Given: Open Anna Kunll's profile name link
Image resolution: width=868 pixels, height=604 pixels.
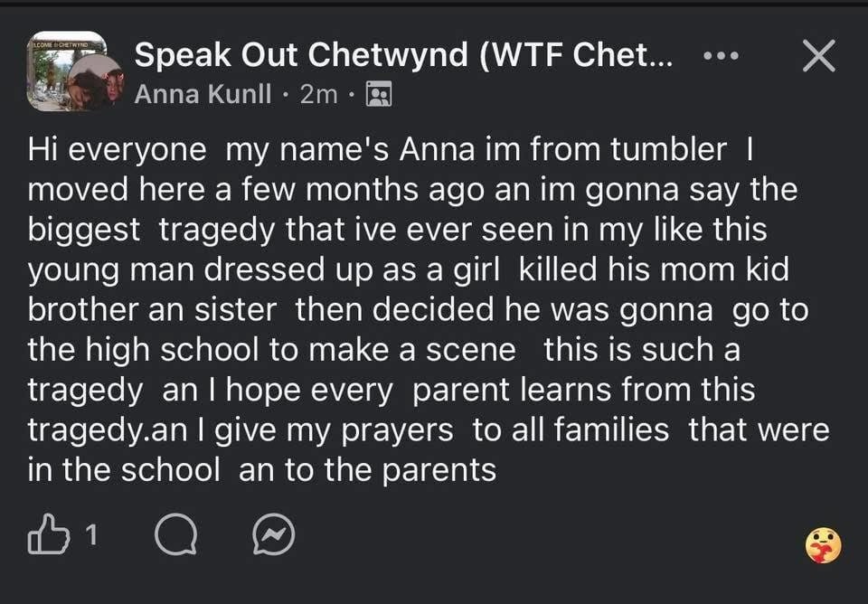Looking at the screenshot, I should pyautogui.click(x=203, y=94).
